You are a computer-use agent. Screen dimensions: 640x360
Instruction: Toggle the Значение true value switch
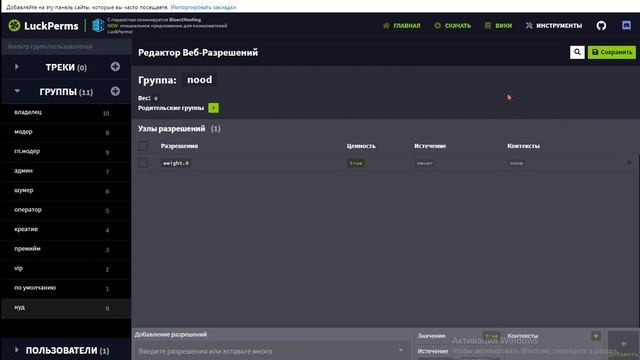(491, 336)
